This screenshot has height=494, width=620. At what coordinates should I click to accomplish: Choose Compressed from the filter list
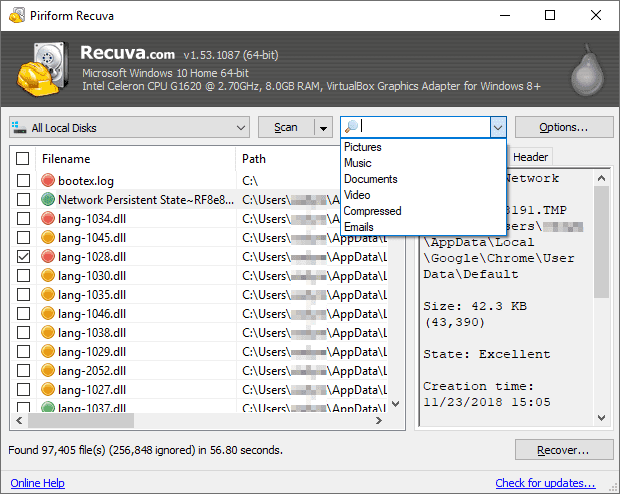423,211
